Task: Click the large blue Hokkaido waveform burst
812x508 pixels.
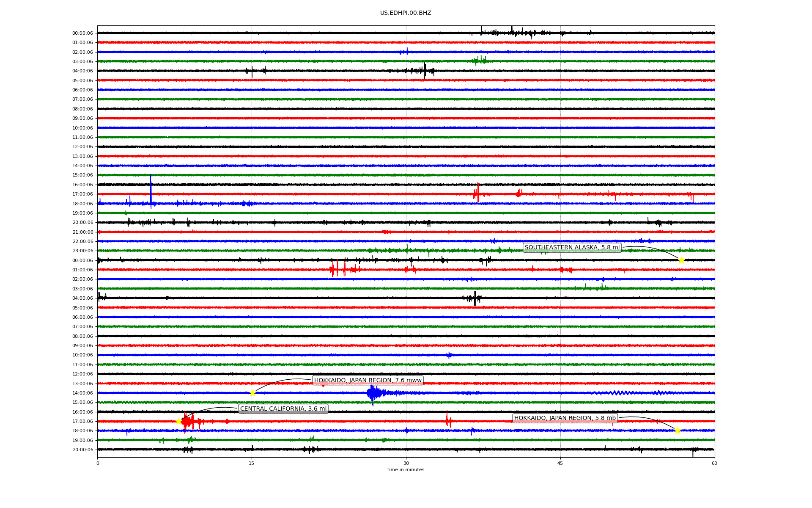Action: click(x=373, y=393)
